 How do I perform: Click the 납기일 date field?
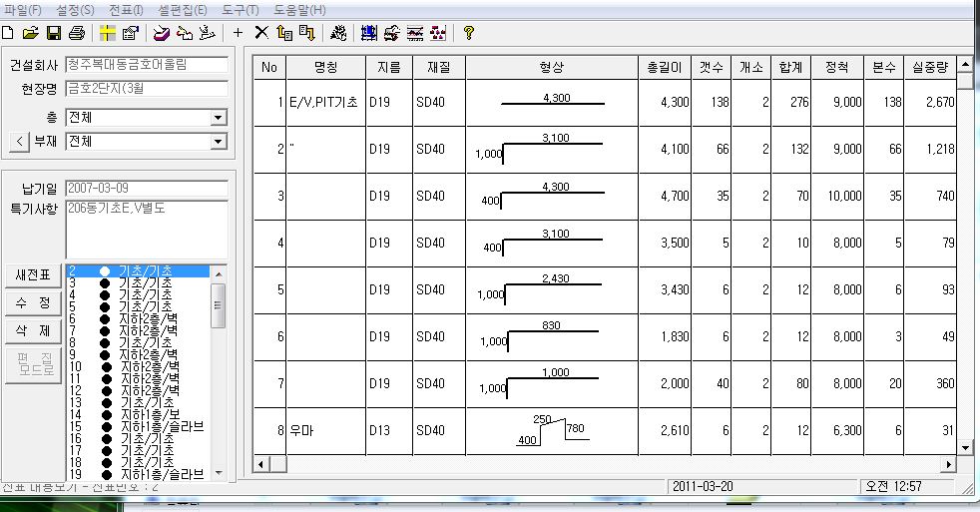147,189
